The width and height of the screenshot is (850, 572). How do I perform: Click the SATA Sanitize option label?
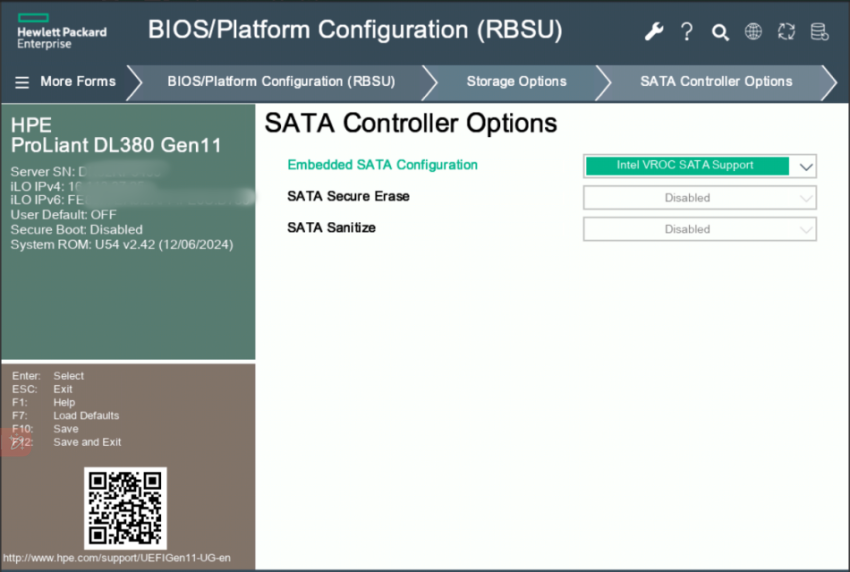point(331,228)
